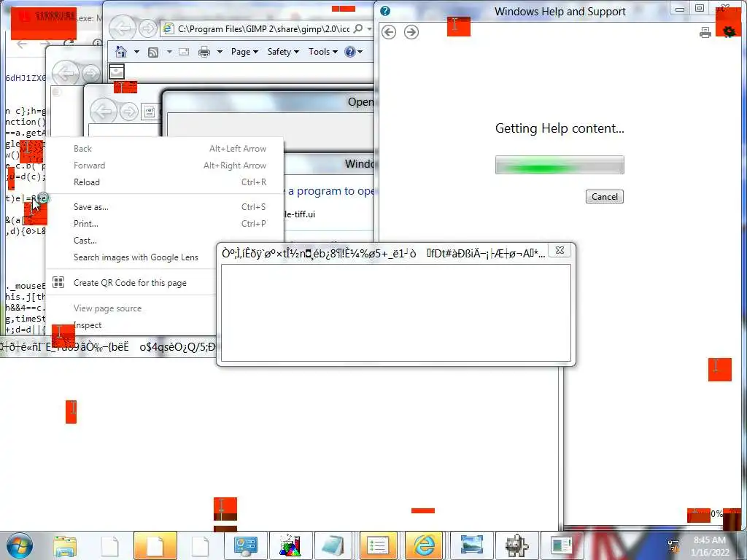The height and width of the screenshot is (560, 747).
Task: Minimize the Windows Help and Support window
Action: pos(680,9)
